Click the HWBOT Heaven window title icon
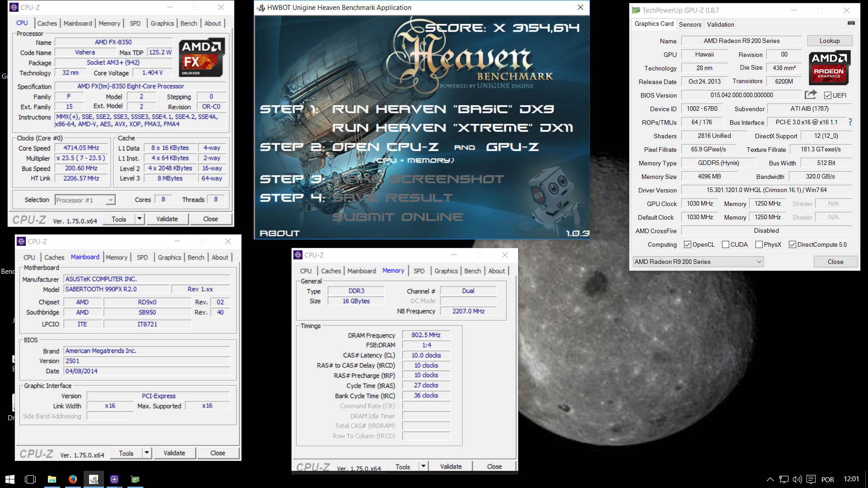 [261, 7]
